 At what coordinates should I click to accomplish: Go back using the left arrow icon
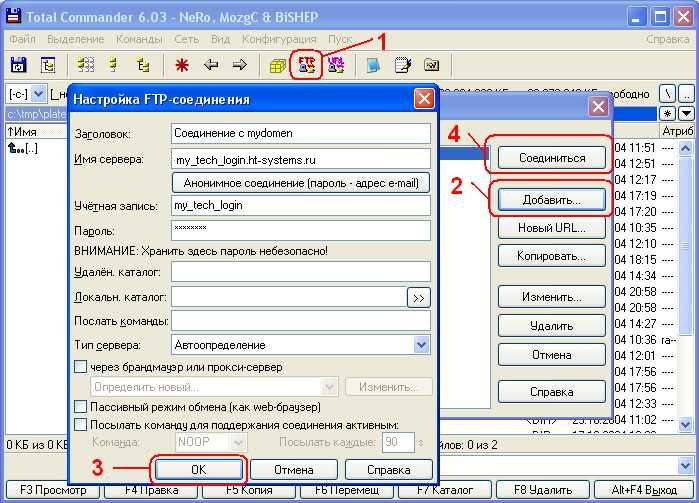coord(211,65)
